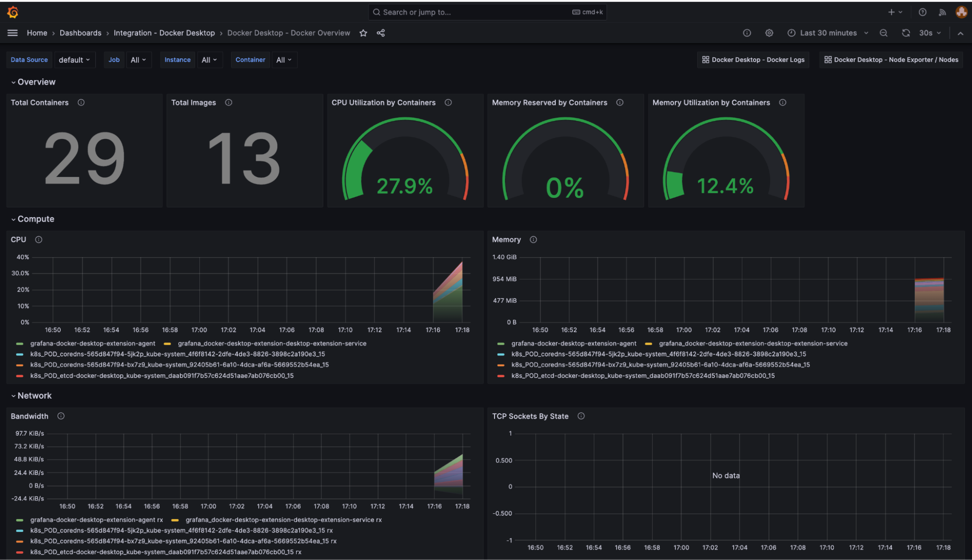This screenshot has width=972, height=560.
Task: Open the main navigation hamburger menu
Action: 13,33
